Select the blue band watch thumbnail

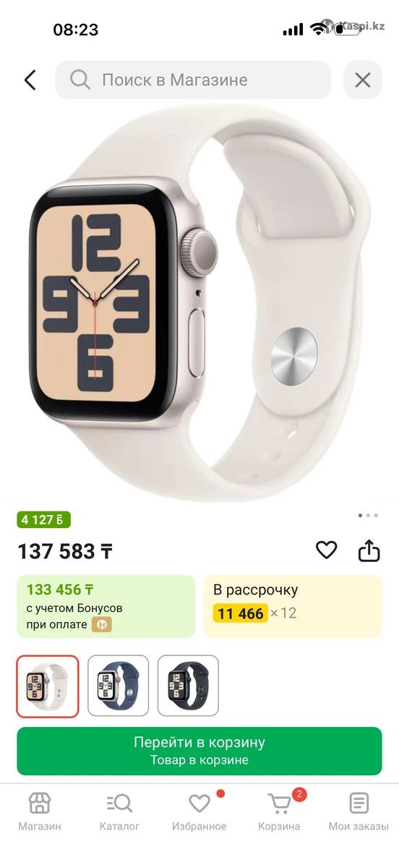pos(118,686)
